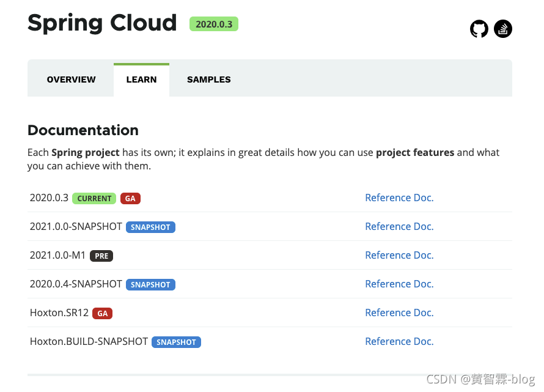The height and width of the screenshot is (392, 544).
Task: Open Reference Doc. for 2020.0.4-SNAPSHOT
Action: (399, 284)
